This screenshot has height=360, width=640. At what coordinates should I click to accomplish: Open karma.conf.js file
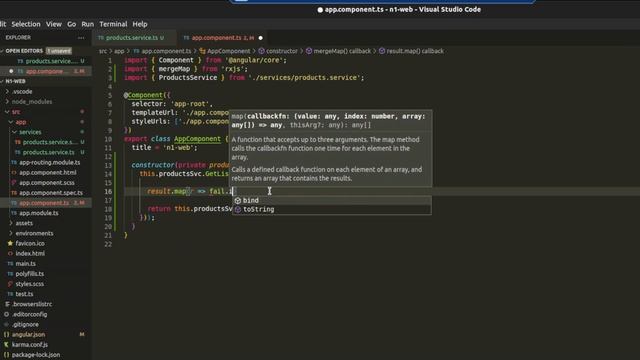[29, 344]
